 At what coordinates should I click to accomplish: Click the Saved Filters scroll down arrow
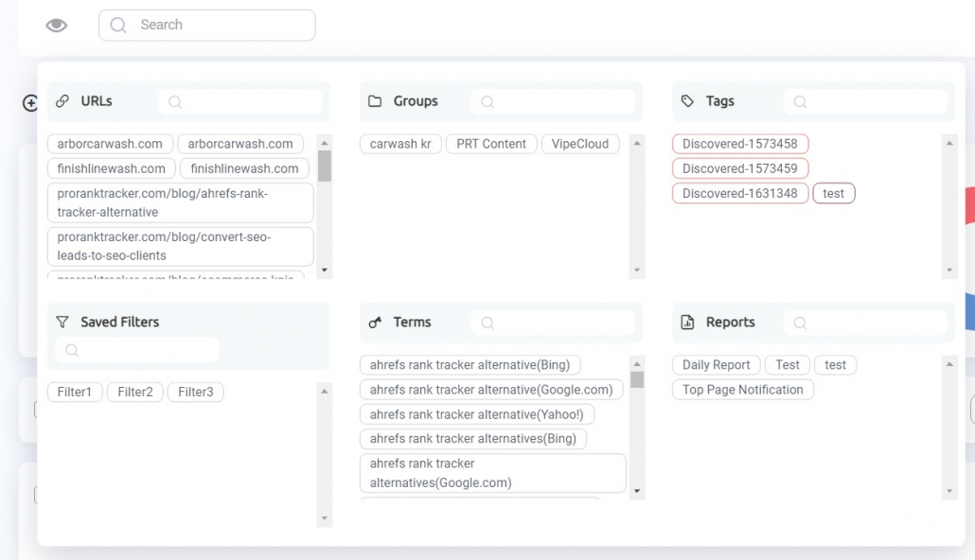(x=325, y=518)
